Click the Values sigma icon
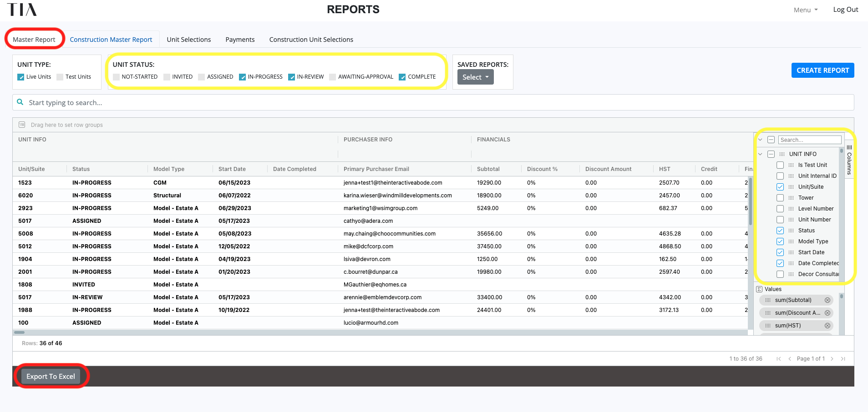The image size is (868, 412). click(759, 289)
